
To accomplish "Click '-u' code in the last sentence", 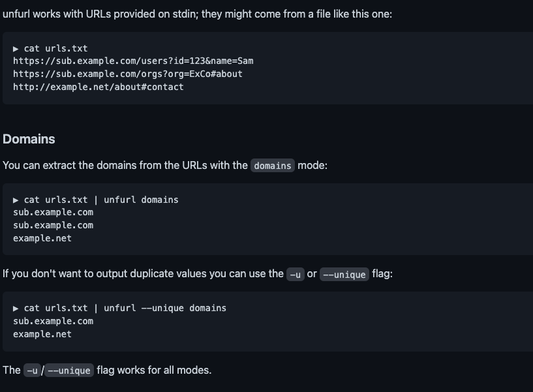I will (32, 370).
